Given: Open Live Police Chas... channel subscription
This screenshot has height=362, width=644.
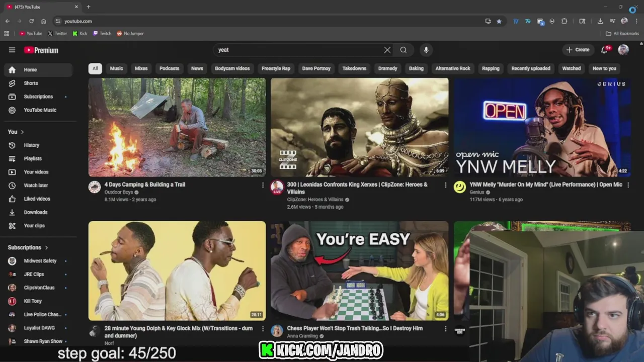Looking at the screenshot, I should tap(38, 315).
